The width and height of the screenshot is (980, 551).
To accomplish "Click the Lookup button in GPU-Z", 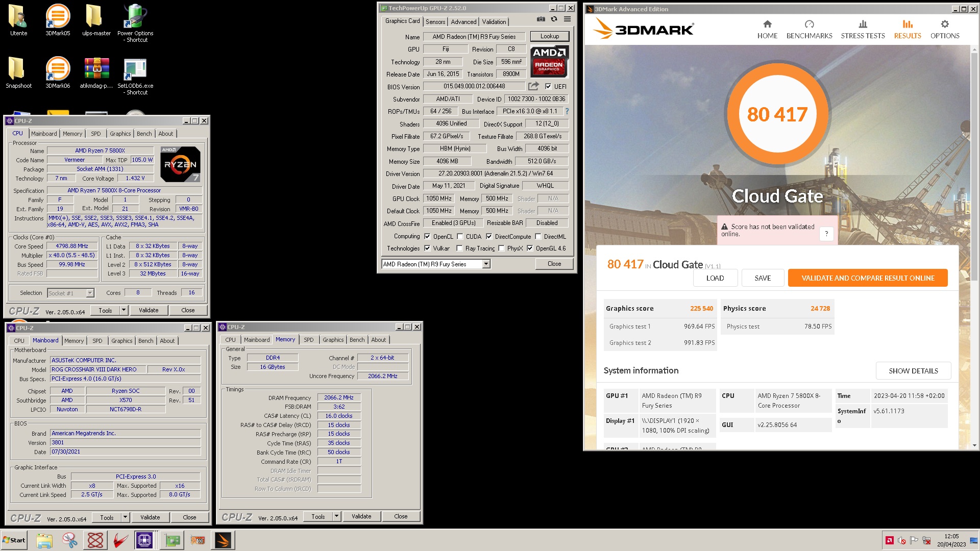I will point(549,36).
